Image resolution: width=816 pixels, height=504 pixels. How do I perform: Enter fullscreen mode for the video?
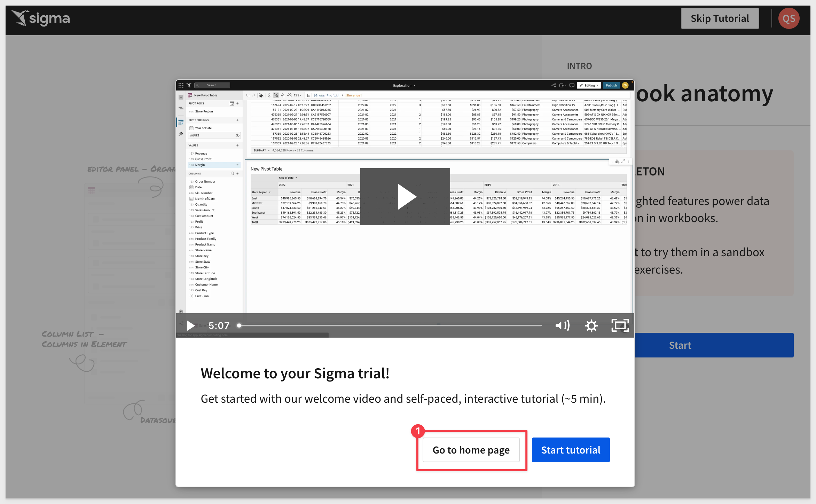[x=620, y=325]
